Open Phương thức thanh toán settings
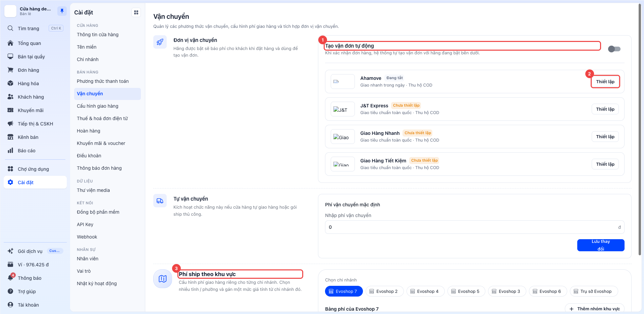644x314 pixels. coord(107,82)
